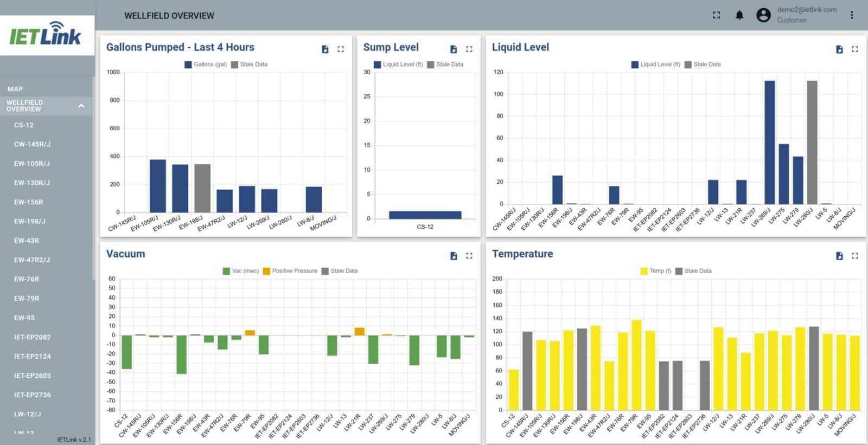Image resolution: width=868 pixels, height=445 pixels.
Task: Export the Sump Level chart data
Action: (x=454, y=49)
